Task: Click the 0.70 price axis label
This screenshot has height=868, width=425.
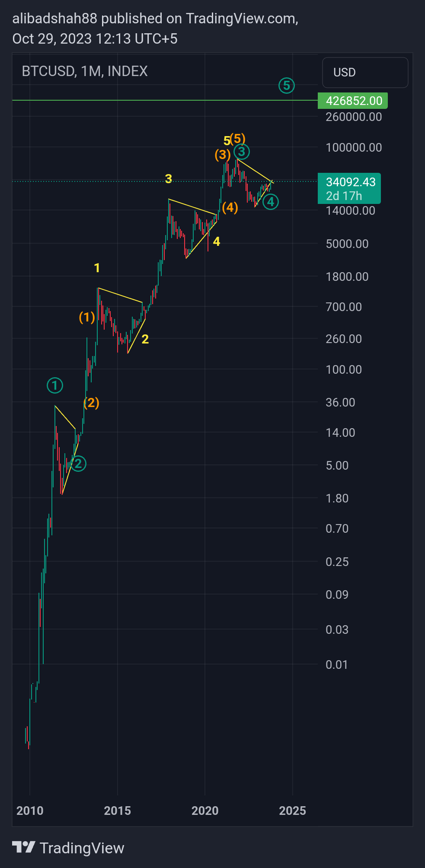Action: [x=337, y=528]
